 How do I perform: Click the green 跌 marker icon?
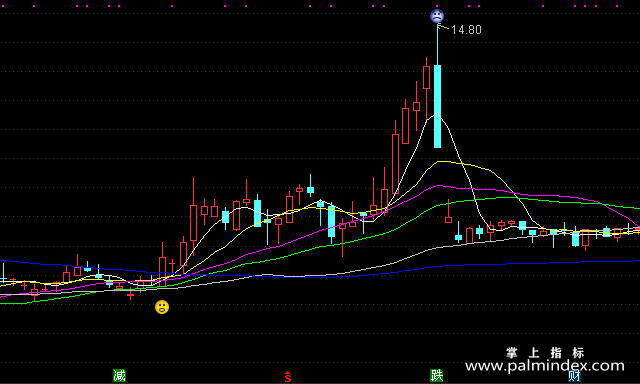(437, 375)
